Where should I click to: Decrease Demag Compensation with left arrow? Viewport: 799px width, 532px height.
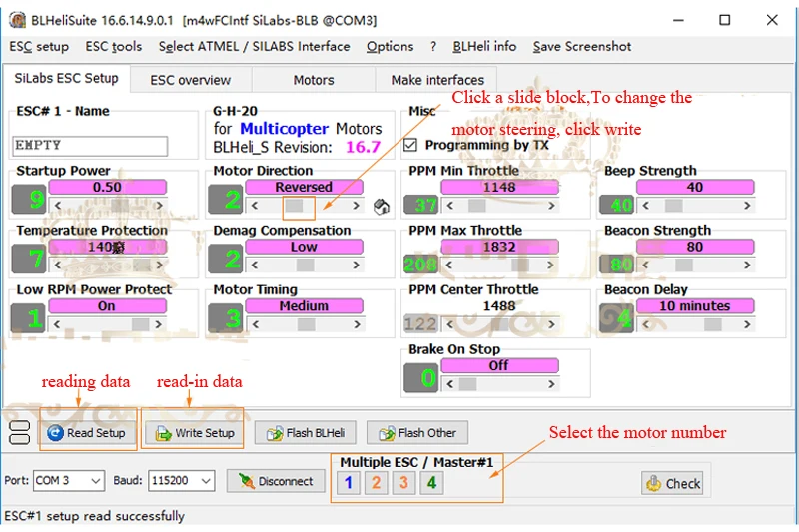tap(254, 265)
